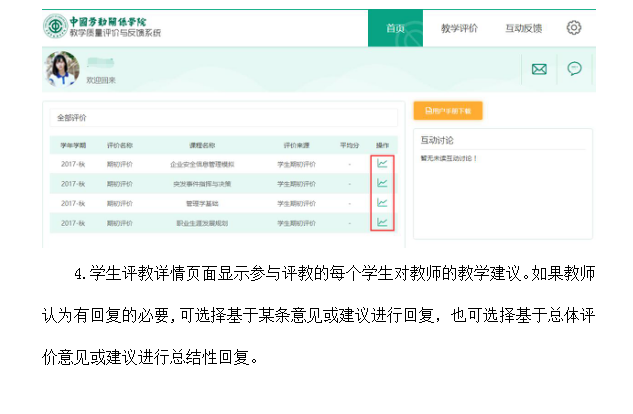This screenshot has width=633, height=414.
Task: Download the user manual with orange button
Action: [x=448, y=110]
